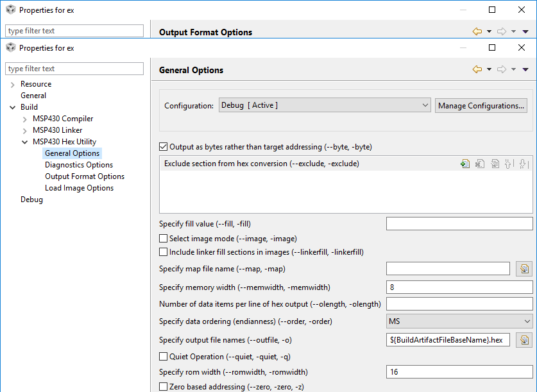Click the Specify memory width input field
Screen dimensions: 537x392
point(459,287)
